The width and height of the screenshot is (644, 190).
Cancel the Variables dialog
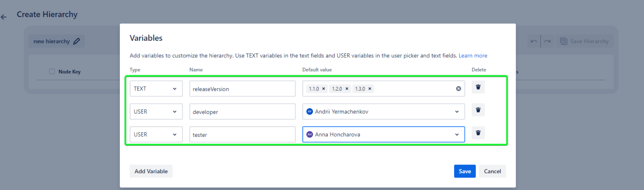coord(492,171)
